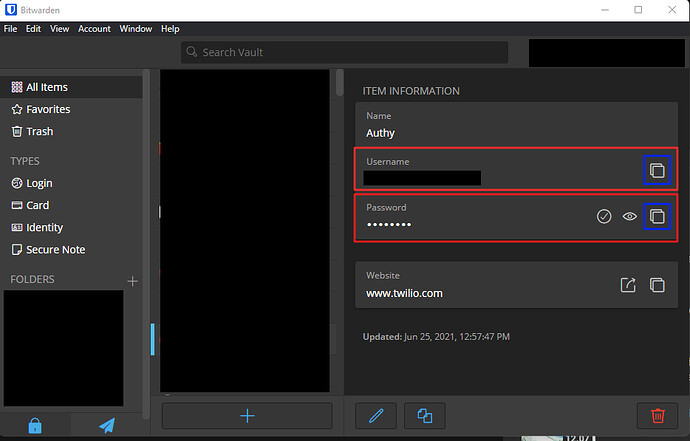Add a new folder
Screen dimensions: 690x441
(132, 281)
